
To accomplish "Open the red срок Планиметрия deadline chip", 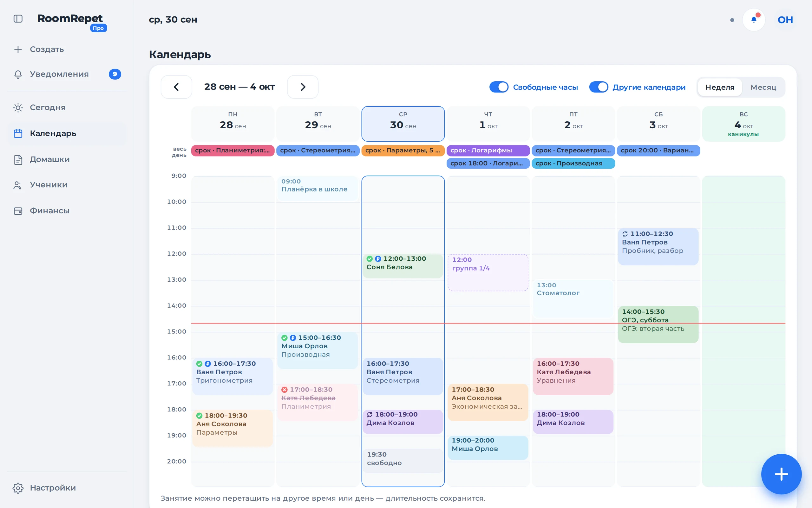I will (233, 150).
